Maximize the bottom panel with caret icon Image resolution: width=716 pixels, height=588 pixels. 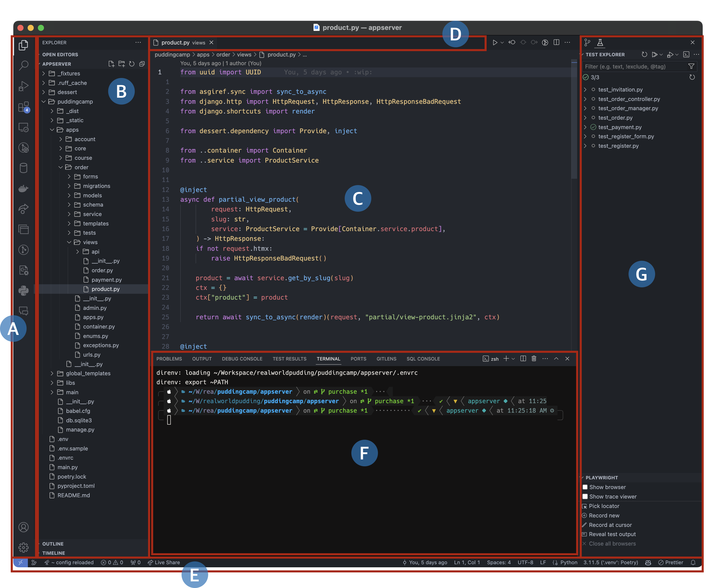(556, 358)
